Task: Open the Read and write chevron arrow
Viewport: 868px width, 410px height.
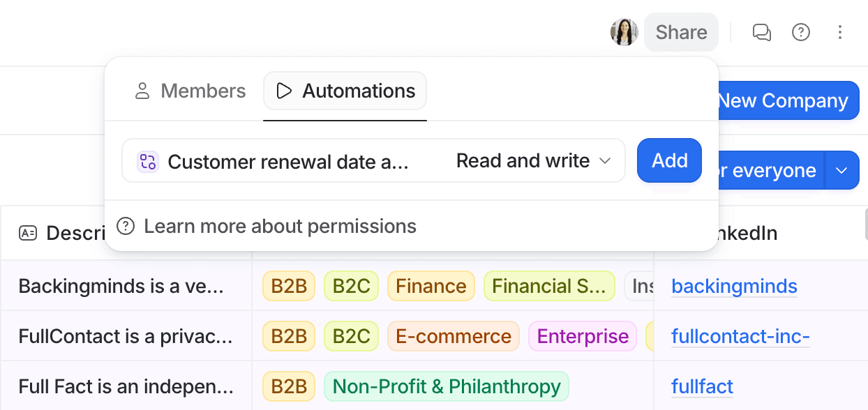Action: [x=606, y=161]
